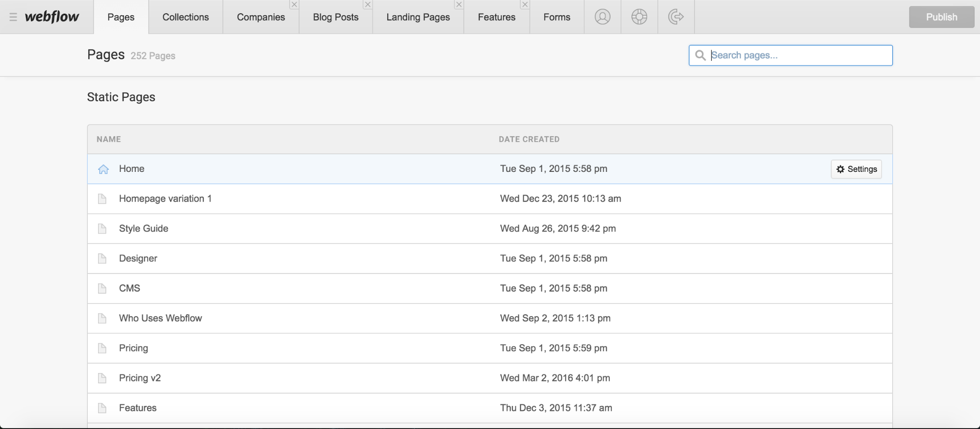Click the Style Guide page document icon
The height and width of the screenshot is (429, 980).
(102, 229)
